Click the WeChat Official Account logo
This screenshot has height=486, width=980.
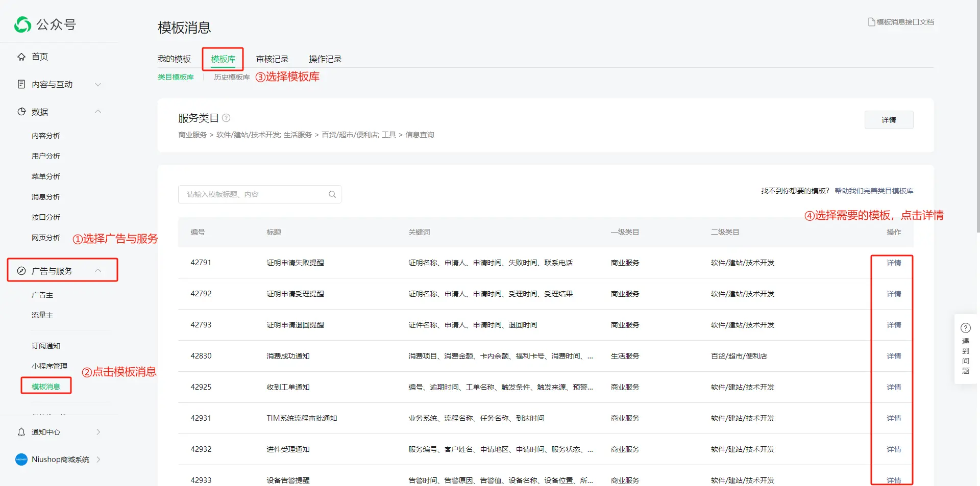(23, 24)
